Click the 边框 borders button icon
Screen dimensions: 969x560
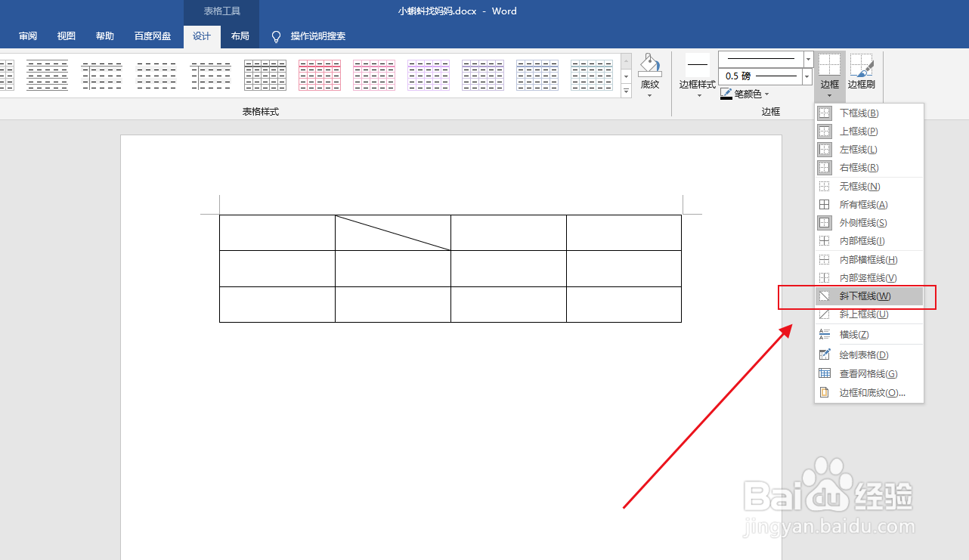click(x=830, y=65)
